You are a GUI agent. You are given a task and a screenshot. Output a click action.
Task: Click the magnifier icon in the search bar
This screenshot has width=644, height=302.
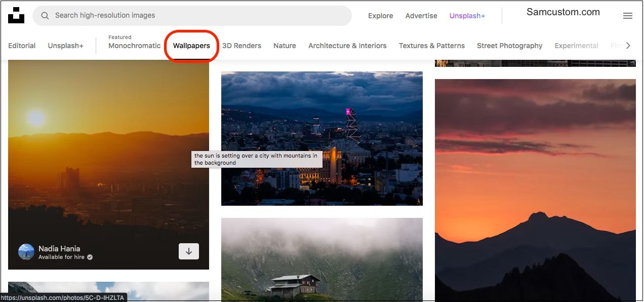[45, 16]
